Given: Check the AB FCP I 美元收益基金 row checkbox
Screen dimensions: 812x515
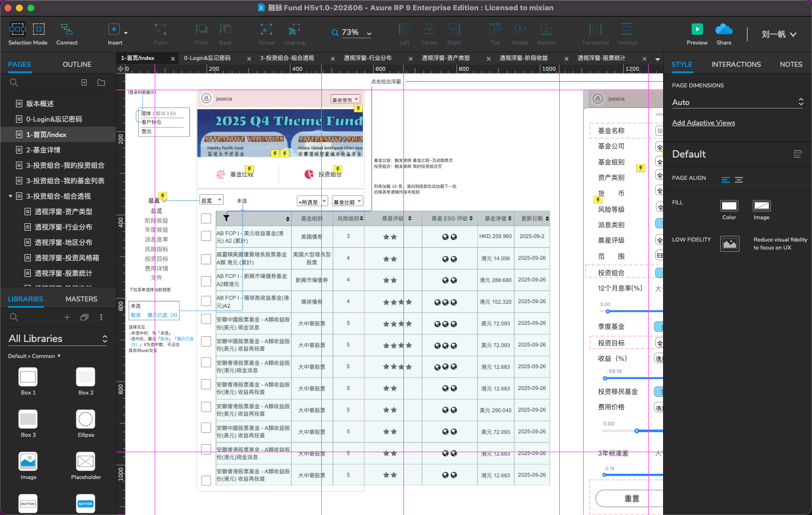Looking at the screenshot, I should (206, 236).
